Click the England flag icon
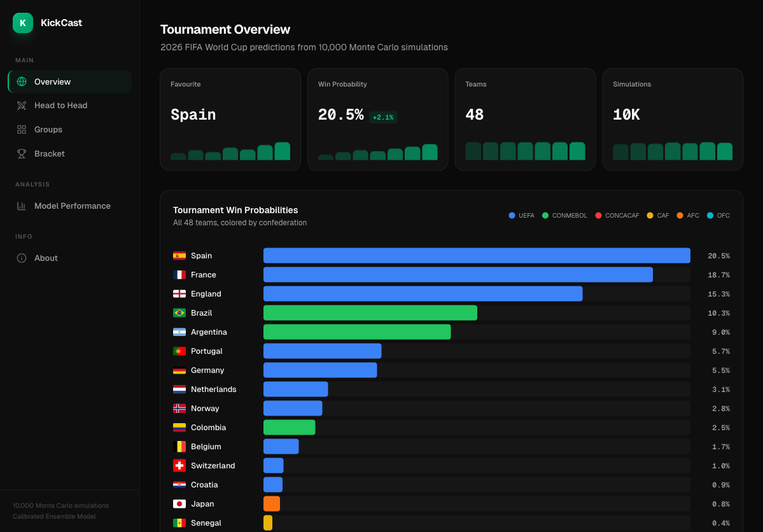This screenshot has width=763, height=532. (x=179, y=294)
